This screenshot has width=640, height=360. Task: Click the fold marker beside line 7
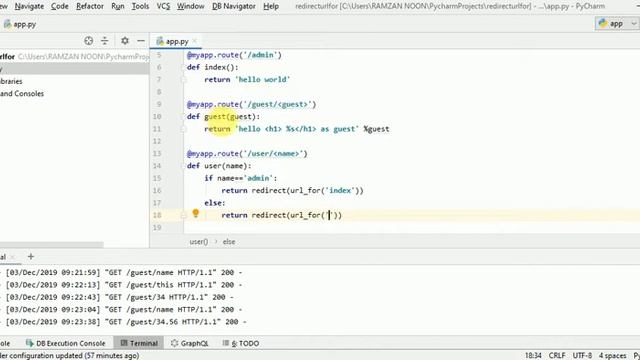coord(183,80)
